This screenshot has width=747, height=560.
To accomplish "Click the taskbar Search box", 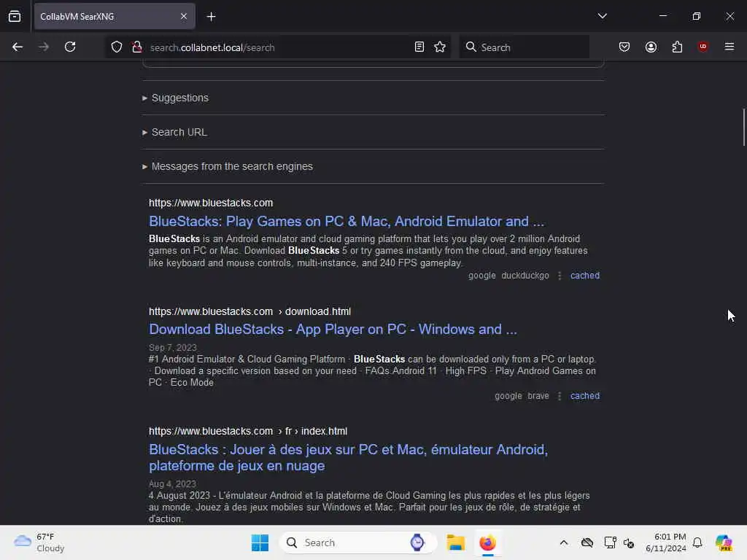I will [358, 542].
